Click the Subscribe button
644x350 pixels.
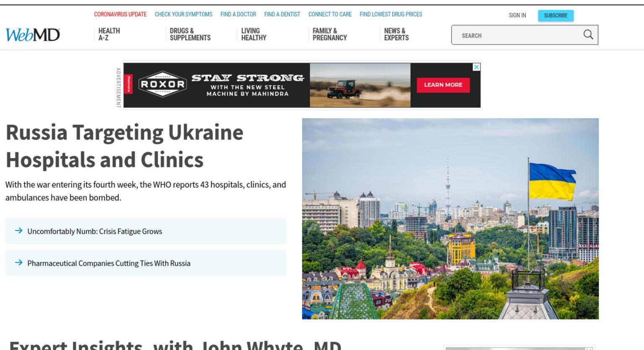pyautogui.click(x=556, y=16)
